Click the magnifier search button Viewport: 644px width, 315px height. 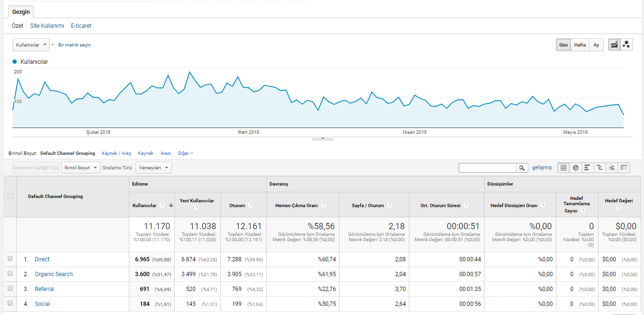click(522, 168)
